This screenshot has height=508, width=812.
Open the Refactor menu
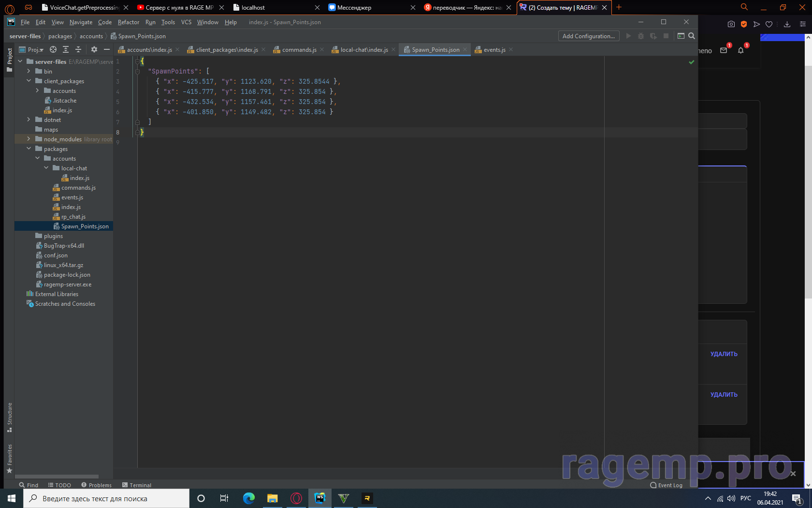pos(128,22)
